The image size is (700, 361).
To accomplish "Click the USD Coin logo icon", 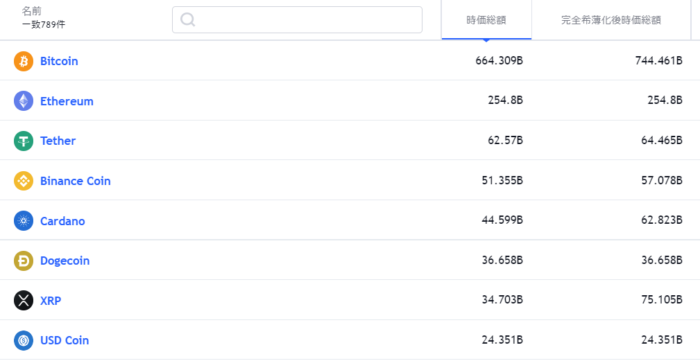I will point(23,340).
